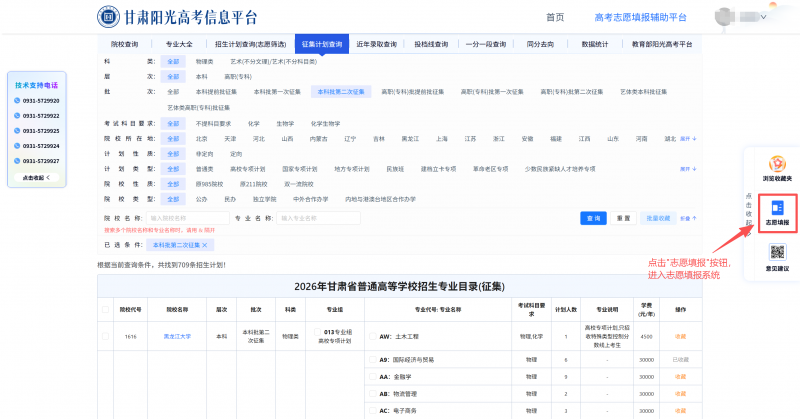Click 收藏 for the 金融学 row
This screenshot has height=419, width=800.
click(681, 377)
